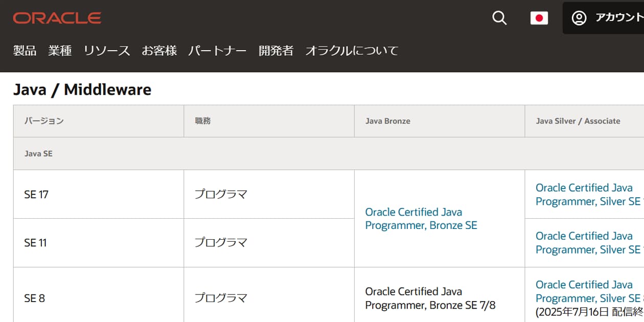
Task: Open the 開発者 menu
Action: click(276, 51)
